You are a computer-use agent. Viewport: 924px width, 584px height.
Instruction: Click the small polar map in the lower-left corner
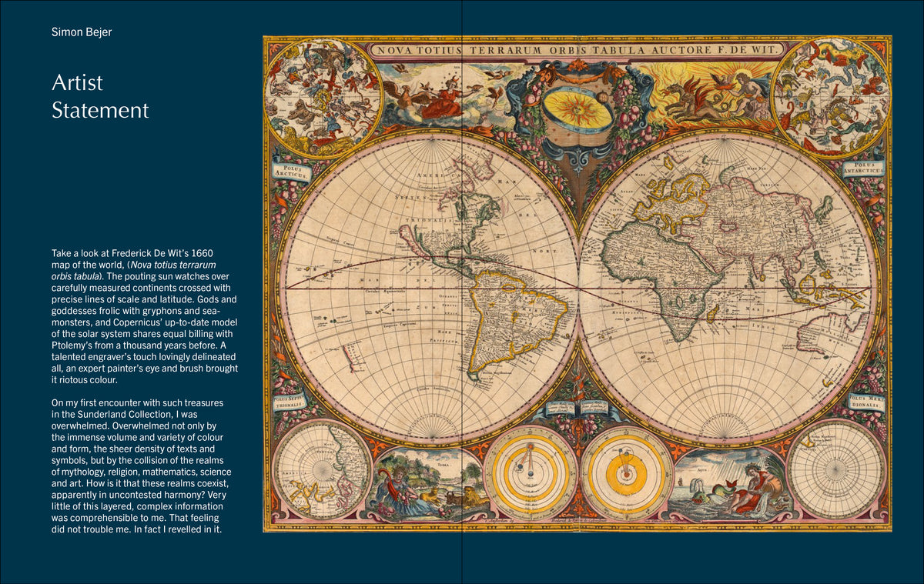322,469
